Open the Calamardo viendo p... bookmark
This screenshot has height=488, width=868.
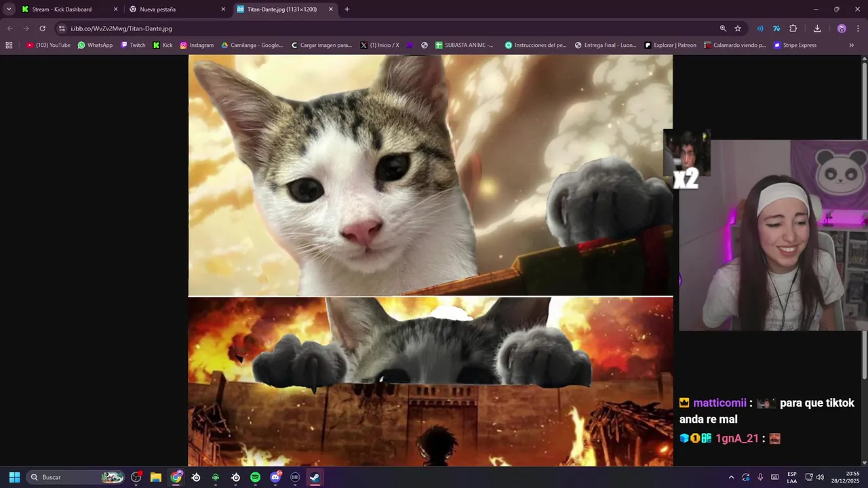pyautogui.click(x=735, y=45)
